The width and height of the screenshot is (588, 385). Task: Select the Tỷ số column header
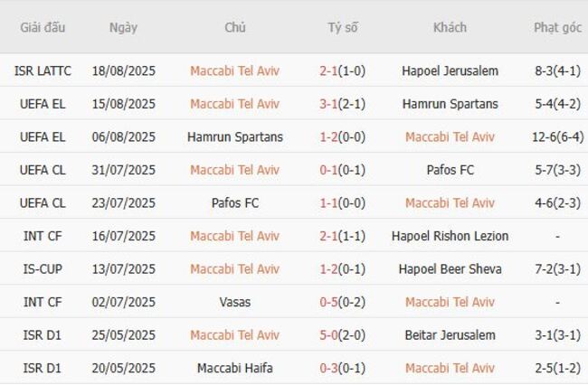[x=342, y=27]
